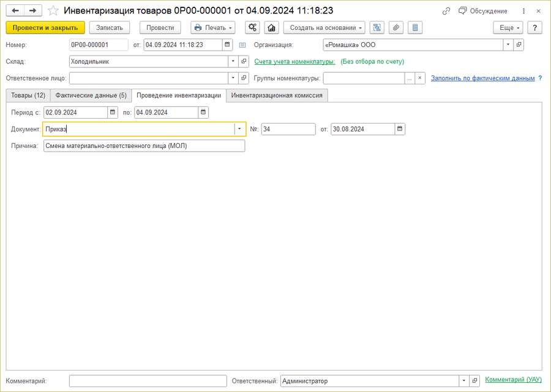
Task: Close the Инвентаризация товаров form
Action: 538,11
